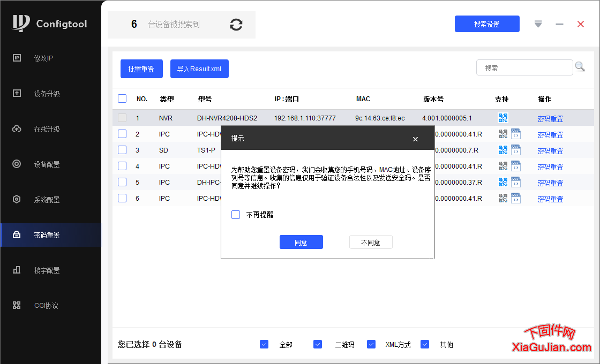Click the refresh search icon
The width and height of the screenshot is (600, 364).
point(236,25)
